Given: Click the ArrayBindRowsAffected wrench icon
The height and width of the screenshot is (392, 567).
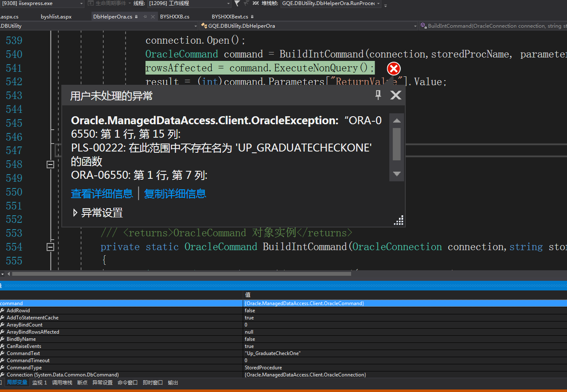Looking at the screenshot, I should pyautogui.click(x=3, y=332).
